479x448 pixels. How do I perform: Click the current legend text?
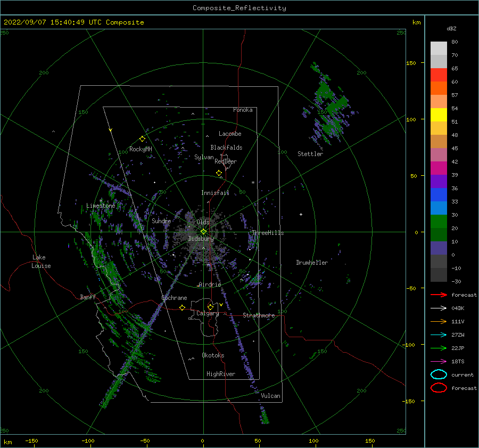463,374
